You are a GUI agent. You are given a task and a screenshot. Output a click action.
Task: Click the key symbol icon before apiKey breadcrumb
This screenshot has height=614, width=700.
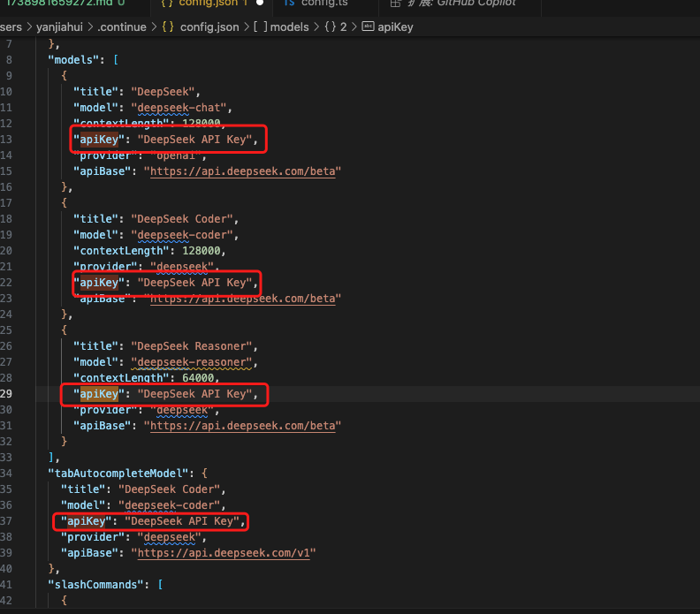[368, 27]
